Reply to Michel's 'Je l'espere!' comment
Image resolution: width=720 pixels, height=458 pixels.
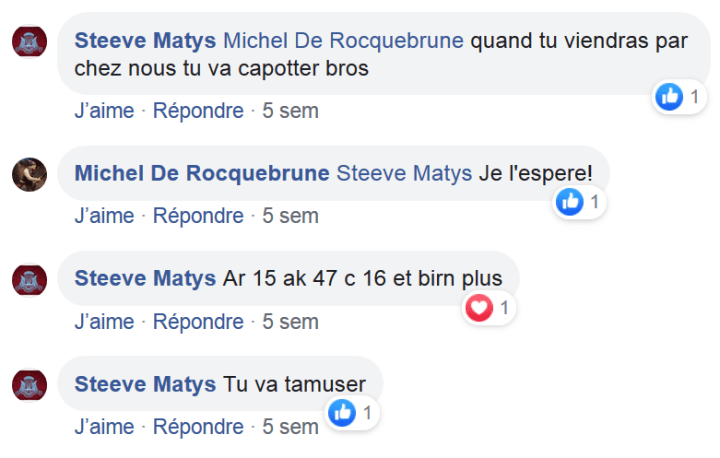(198, 216)
